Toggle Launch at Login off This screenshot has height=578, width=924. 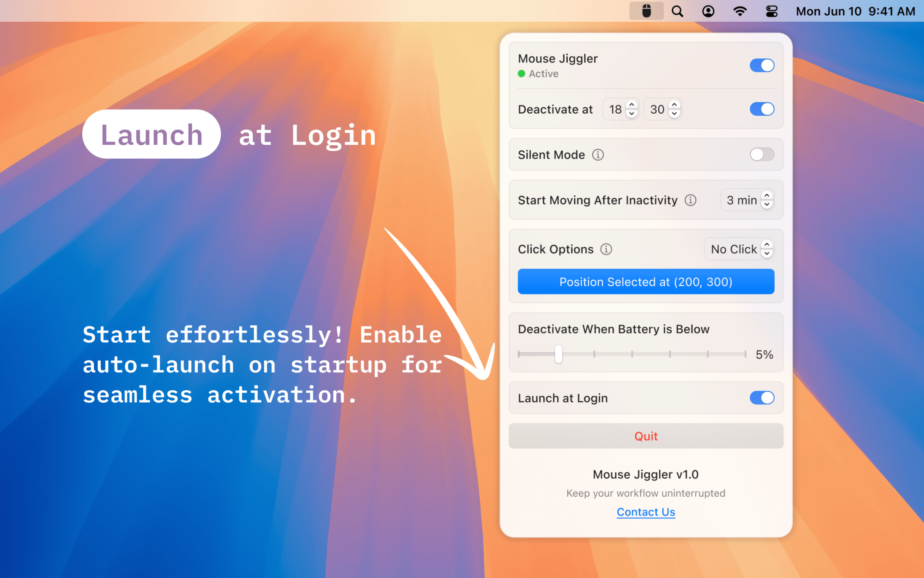click(761, 398)
